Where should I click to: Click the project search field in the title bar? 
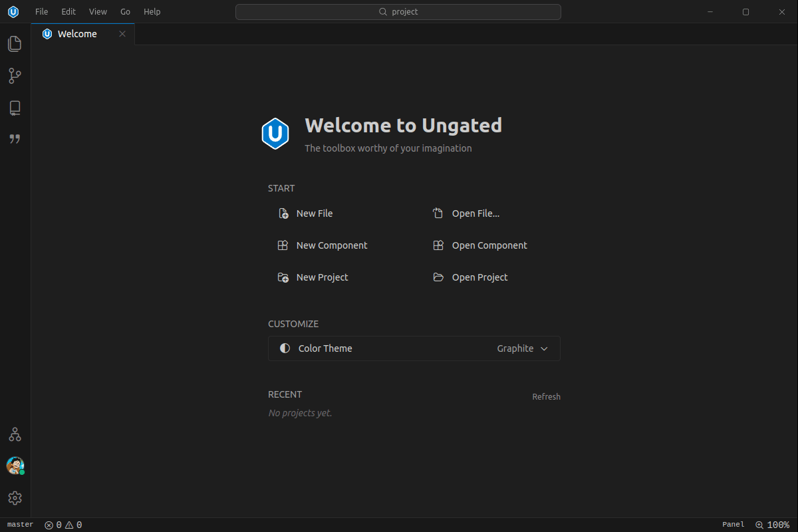398,11
